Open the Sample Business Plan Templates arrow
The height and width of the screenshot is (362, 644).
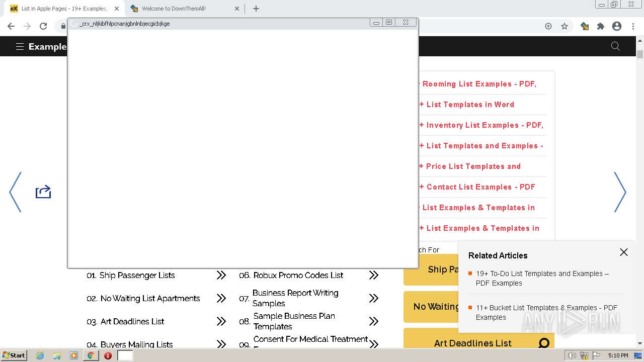(x=374, y=321)
